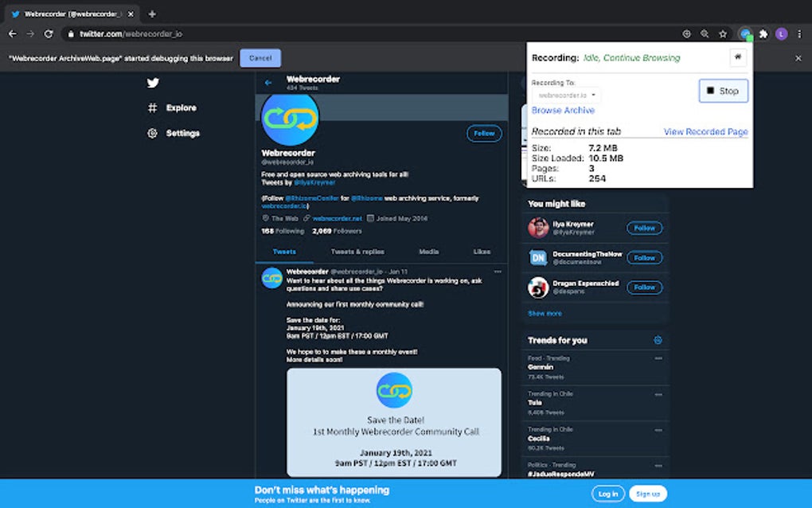
Task: Follow DocumentingTheNow
Action: (x=644, y=257)
